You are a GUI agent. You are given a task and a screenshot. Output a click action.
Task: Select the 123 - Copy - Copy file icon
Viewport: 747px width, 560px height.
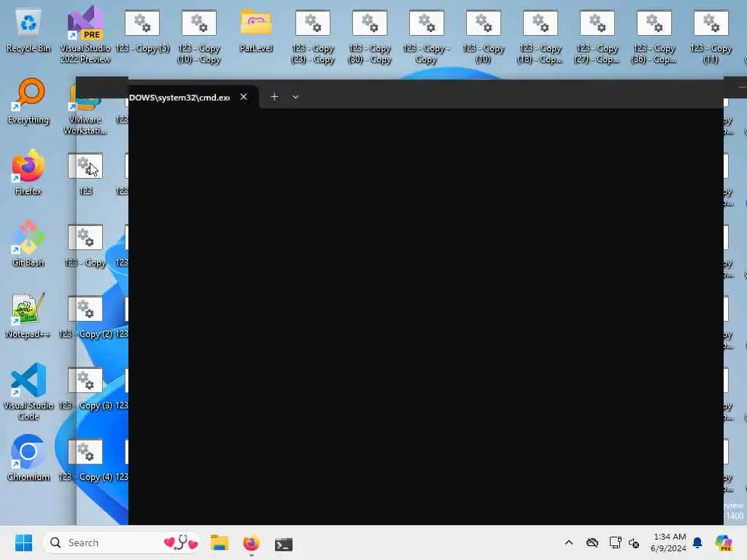coord(426,36)
